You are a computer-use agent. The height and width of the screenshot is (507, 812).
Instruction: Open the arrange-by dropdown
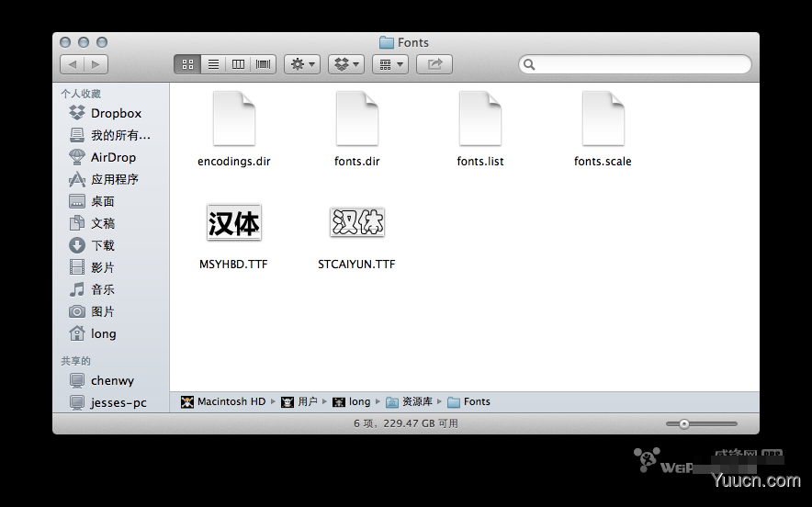pyautogui.click(x=390, y=64)
